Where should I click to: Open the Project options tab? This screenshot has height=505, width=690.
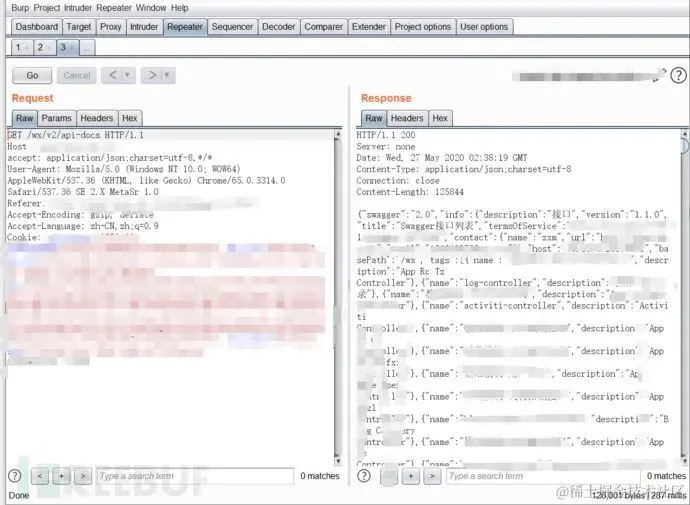coord(422,27)
